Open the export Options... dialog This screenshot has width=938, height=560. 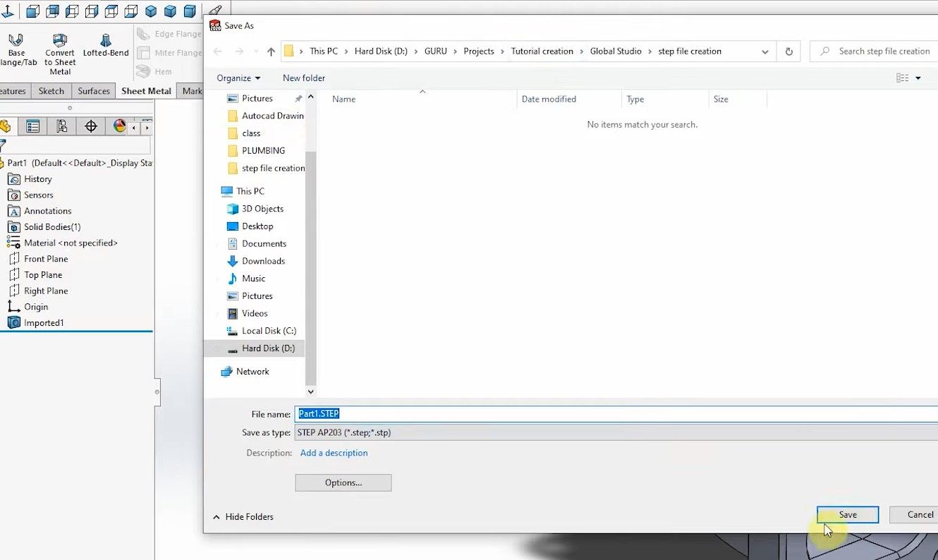coord(343,482)
